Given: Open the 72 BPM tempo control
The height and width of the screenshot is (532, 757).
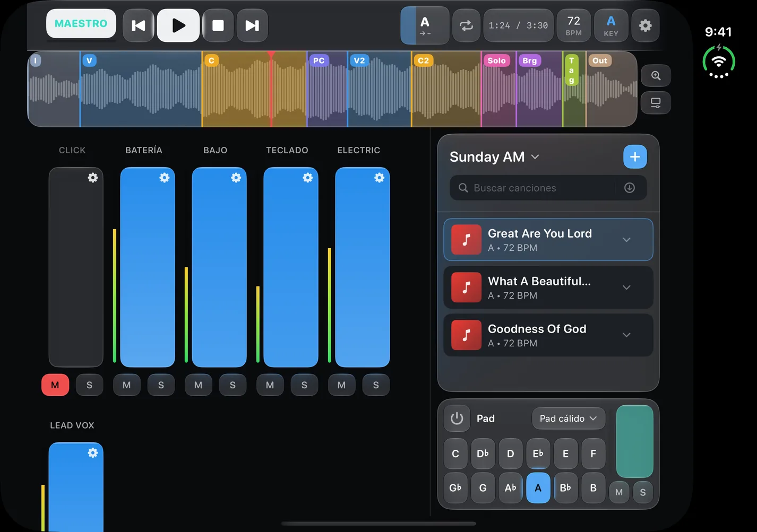Looking at the screenshot, I should click(x=574, y=25).
